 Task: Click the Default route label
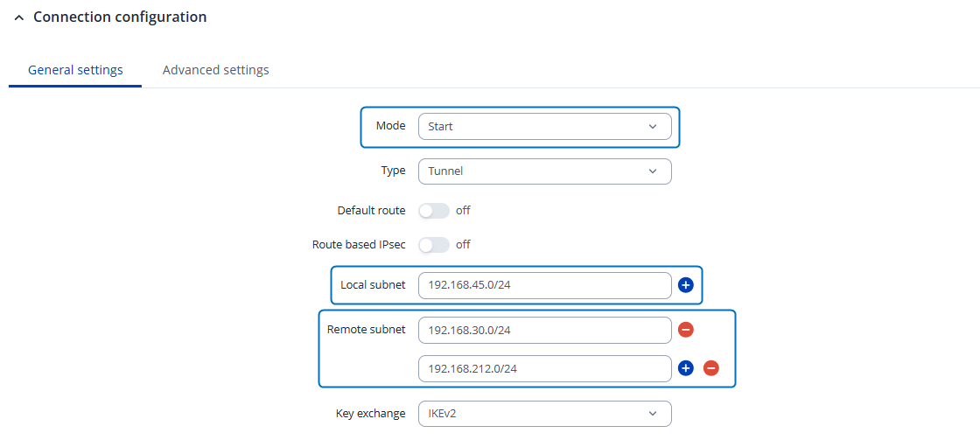(371, 211)
